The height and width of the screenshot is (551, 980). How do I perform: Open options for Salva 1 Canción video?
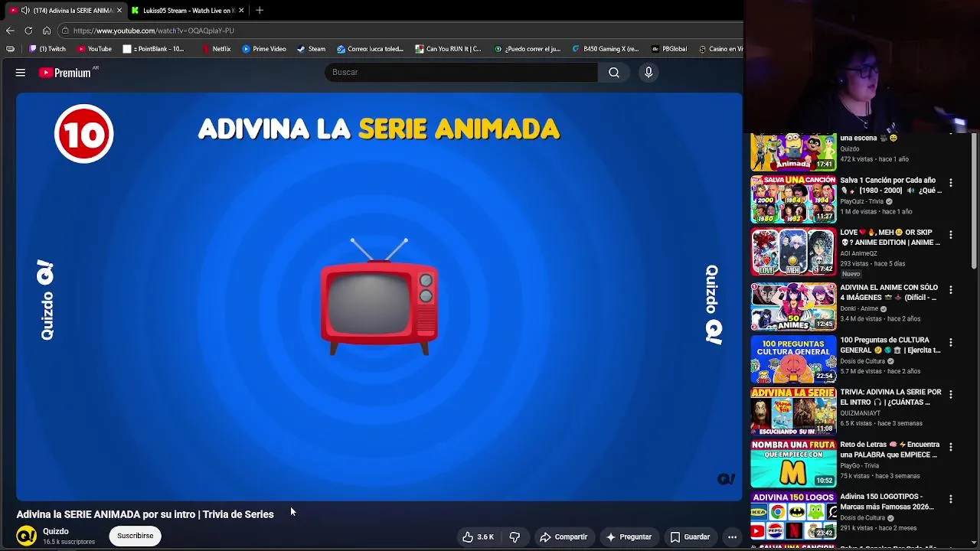pyautogui.click(x=950, y=183)
